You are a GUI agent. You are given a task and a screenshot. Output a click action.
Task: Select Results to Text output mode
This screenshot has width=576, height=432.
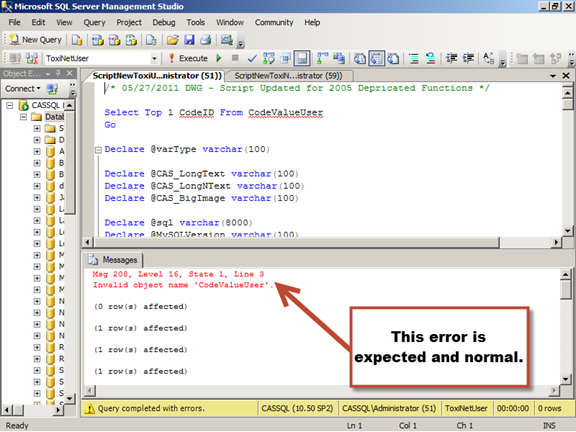tap(360, 58)
